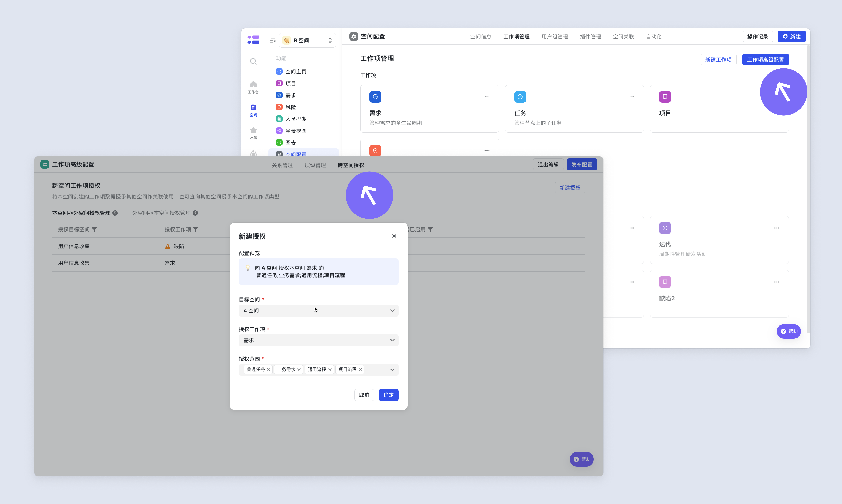This screenshot has height=504, width=842.
Task: Open the B 空间 space switcher
Action: [308, 40]
